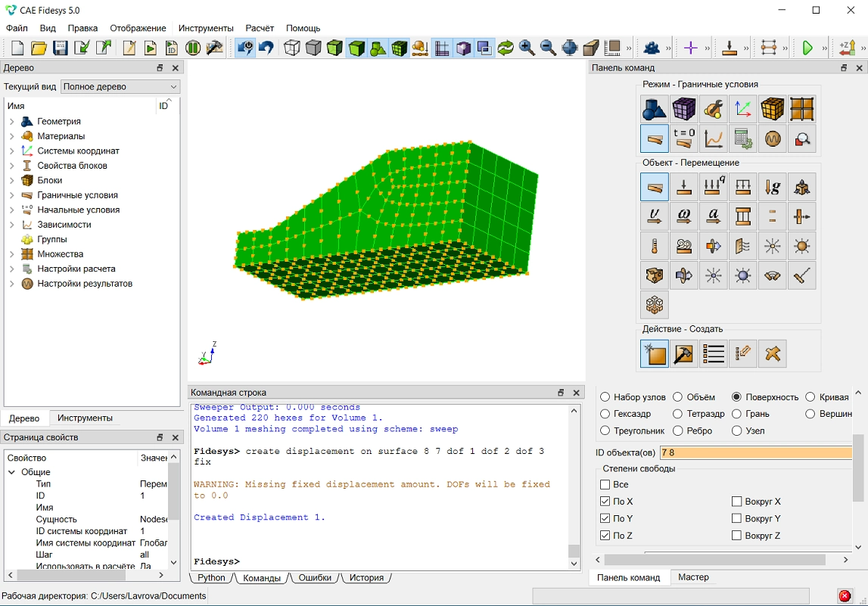Check the 'Все' degrees of freedom checkbox

click(x=605, y=484)
